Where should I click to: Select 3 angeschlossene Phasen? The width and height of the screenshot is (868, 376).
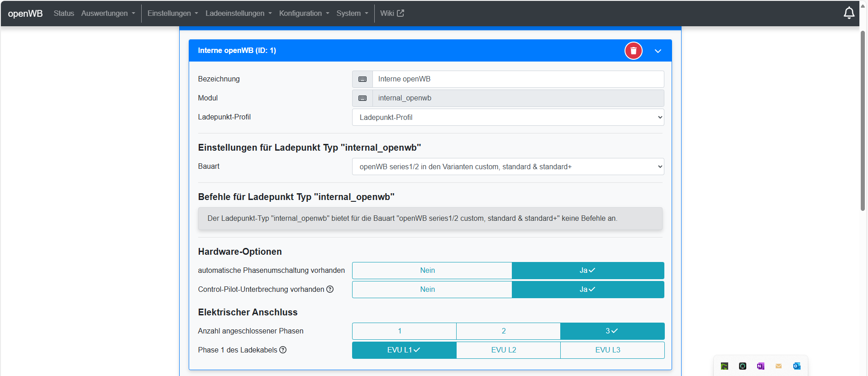point(612,331)
